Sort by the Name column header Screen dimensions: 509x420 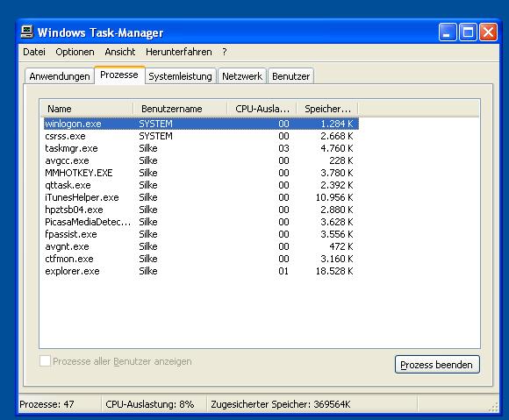click(86, 109)
